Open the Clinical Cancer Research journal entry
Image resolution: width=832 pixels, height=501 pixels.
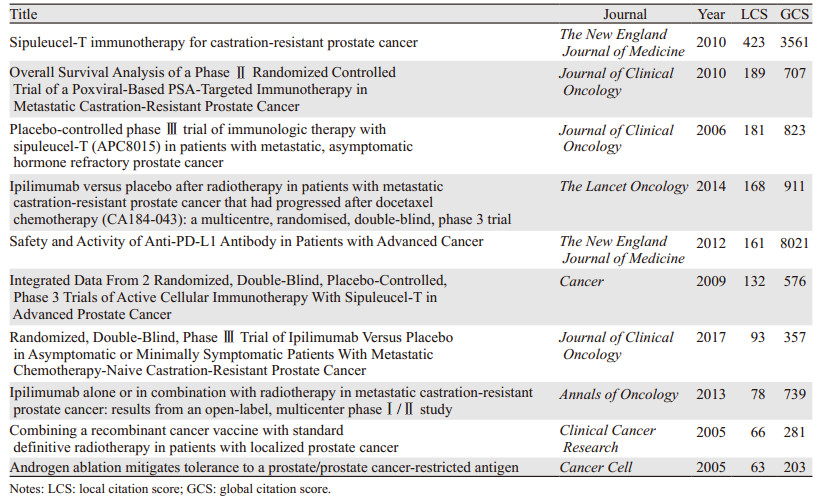pyautogui.click(x=608, y=439)
